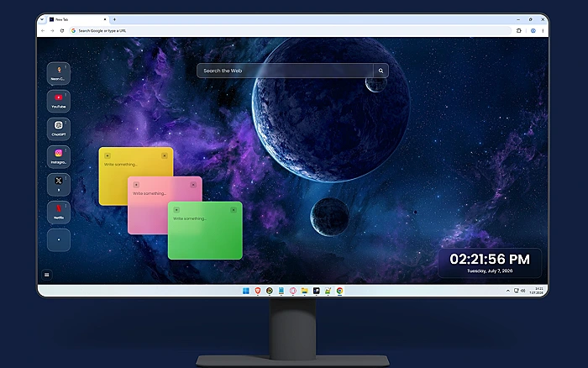Click the Search the Web field

click(x=285, y=71)
